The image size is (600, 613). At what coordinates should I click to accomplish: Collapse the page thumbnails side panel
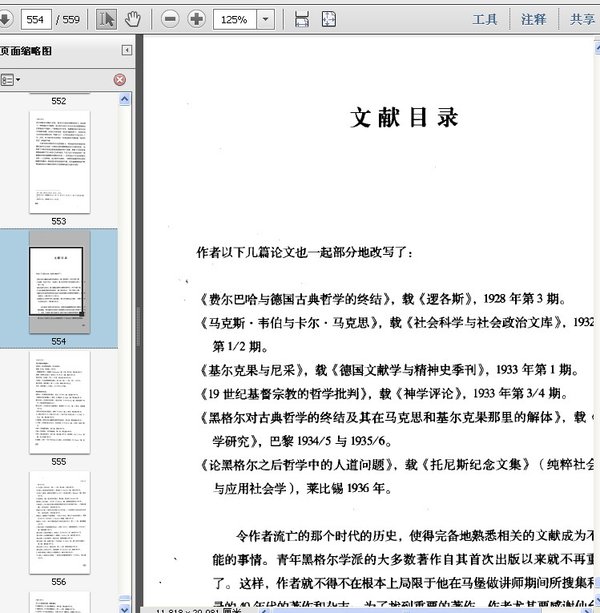[x=127, y=50]
